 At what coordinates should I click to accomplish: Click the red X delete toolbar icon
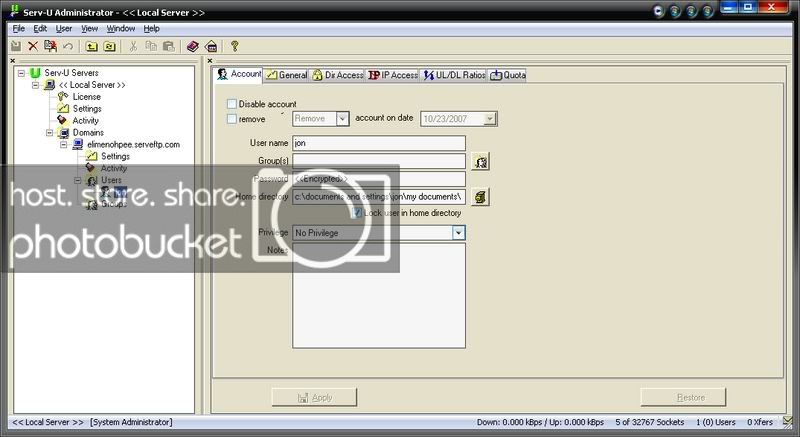click(33, 46)
